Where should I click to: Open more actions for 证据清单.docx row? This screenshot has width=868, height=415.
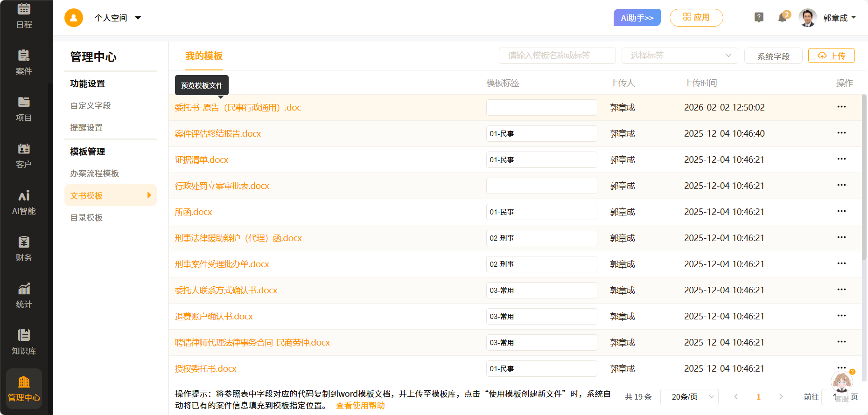(x=841, y=159)
